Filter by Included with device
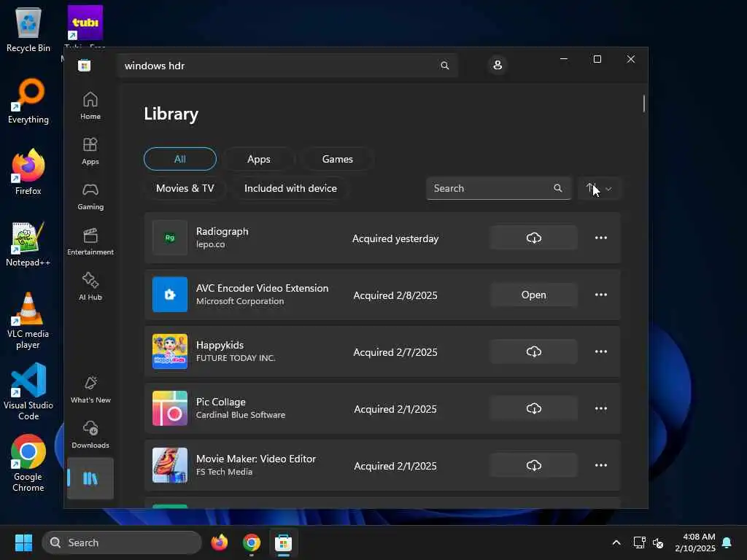Image resolution: width=747 pixels, height=560 pixels. pyautogui.click(x=290, y=188)
